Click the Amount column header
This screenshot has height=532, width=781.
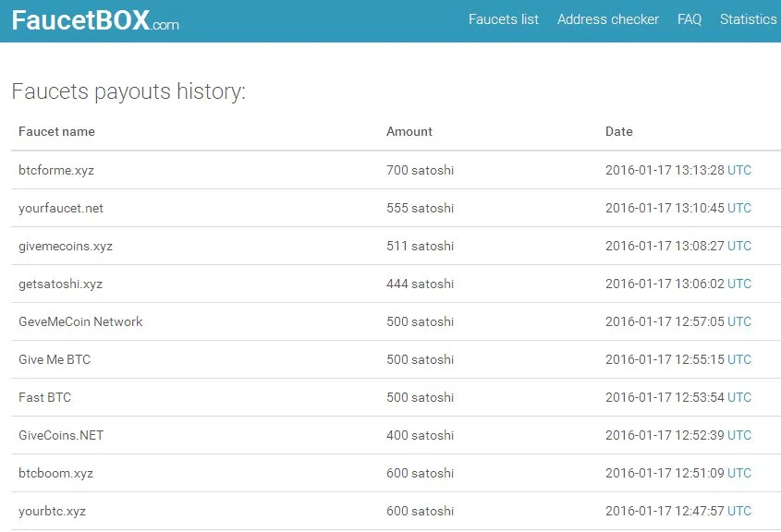(409, 131)
